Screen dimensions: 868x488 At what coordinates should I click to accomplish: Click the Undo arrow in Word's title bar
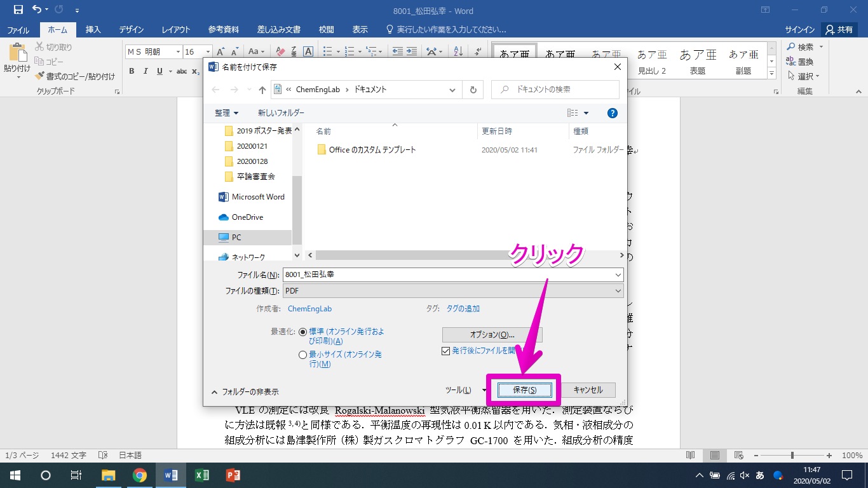37,10
